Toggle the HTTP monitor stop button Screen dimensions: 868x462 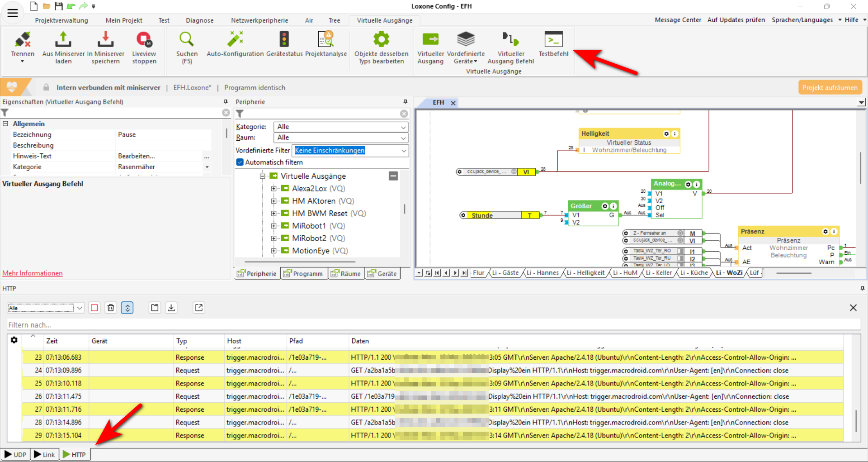[94, 308]
